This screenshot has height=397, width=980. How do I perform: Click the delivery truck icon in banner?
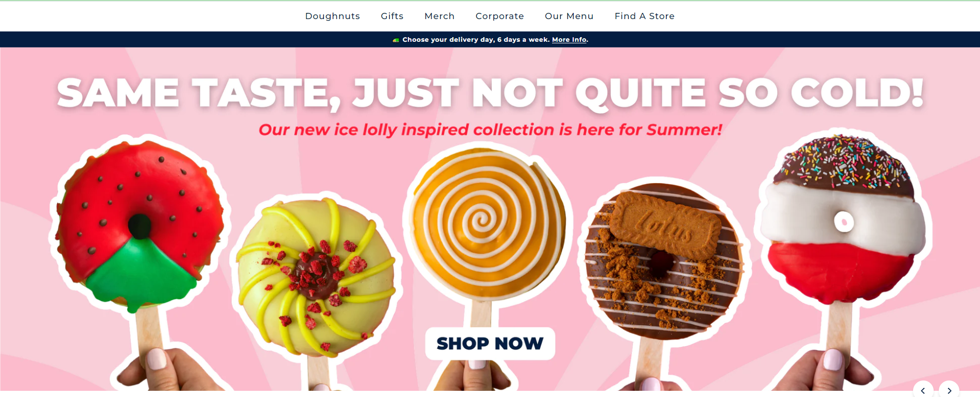pos(396,40)
